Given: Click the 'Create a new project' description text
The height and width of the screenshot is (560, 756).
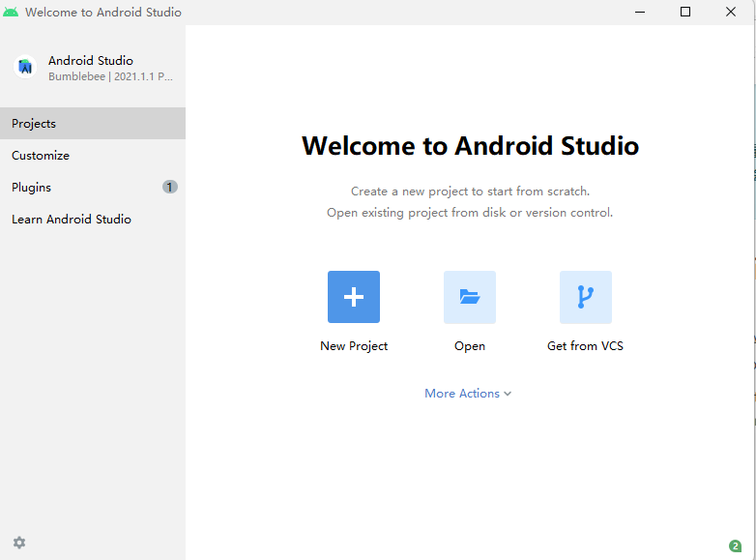Looking at the screenshot, I should [x=470, y=192].
